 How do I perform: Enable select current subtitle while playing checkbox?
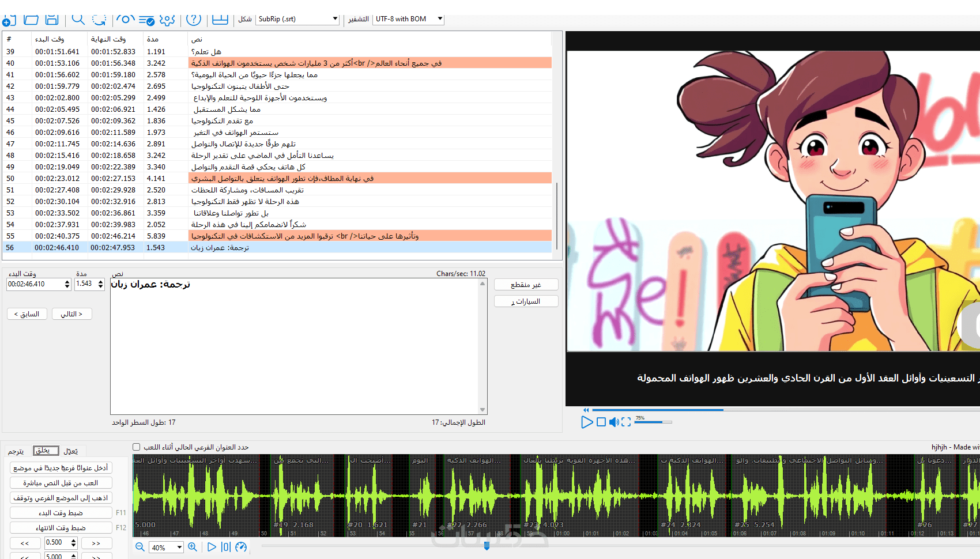(137, 447)
